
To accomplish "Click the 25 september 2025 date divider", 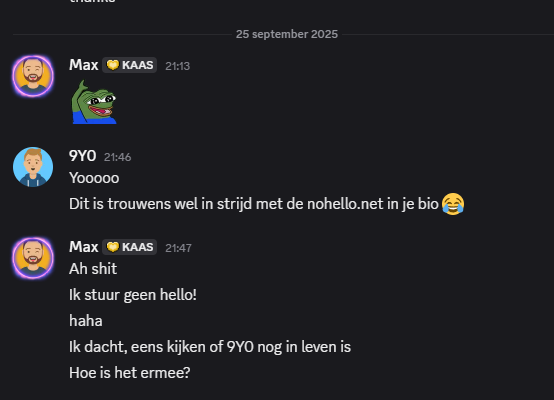I will [x=287, y=34].
